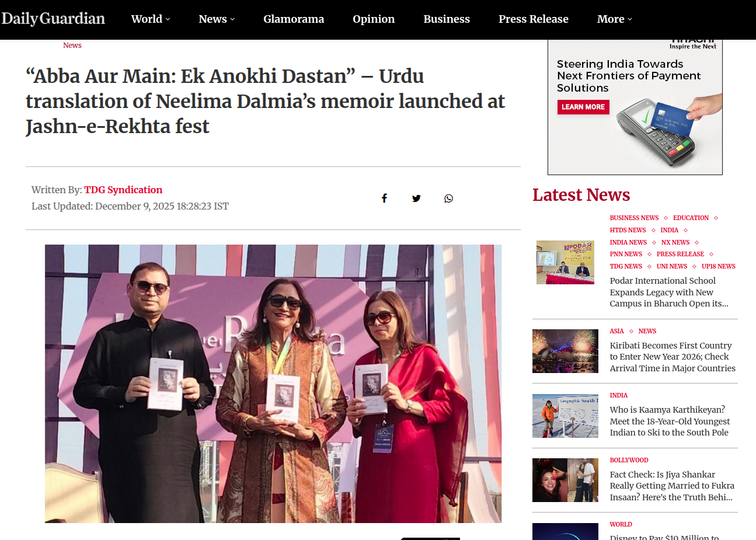Expand the News menu dropdown
This screenshot has width=756, height=540.
[217, 19]
